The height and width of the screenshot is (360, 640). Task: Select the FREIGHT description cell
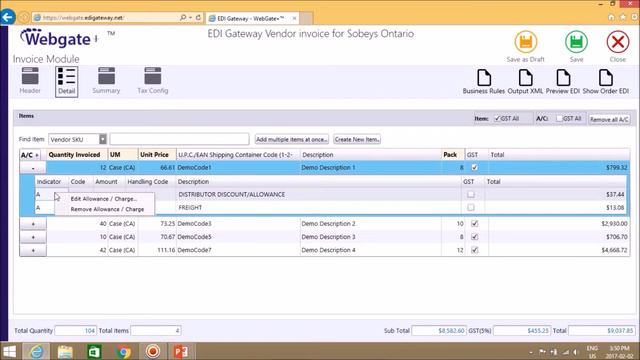click(318, 207)
